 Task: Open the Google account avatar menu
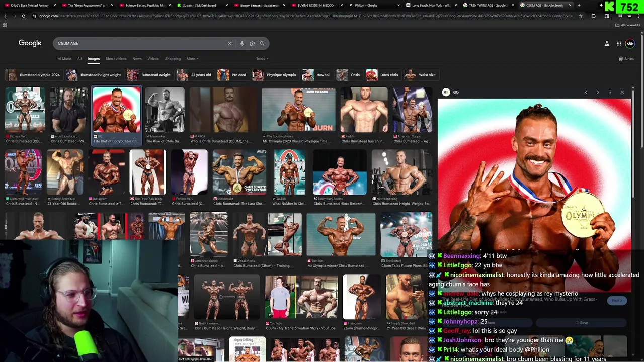tap(630, 44)
